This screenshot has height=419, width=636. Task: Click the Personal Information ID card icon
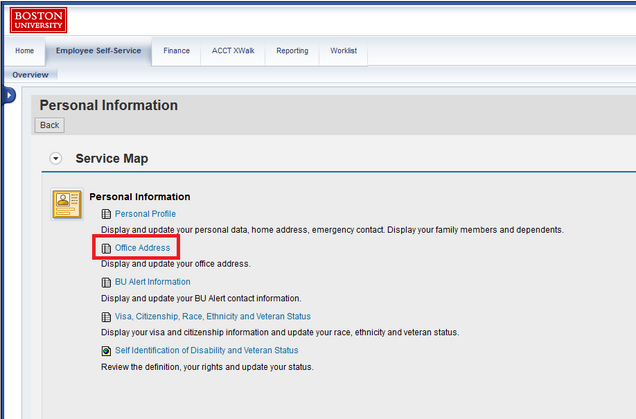[x=67, y=204]
